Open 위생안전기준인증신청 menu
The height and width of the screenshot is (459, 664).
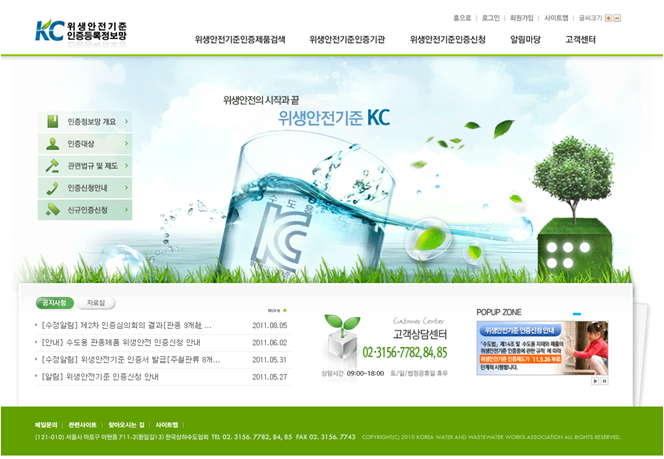(x=448, y=40)
